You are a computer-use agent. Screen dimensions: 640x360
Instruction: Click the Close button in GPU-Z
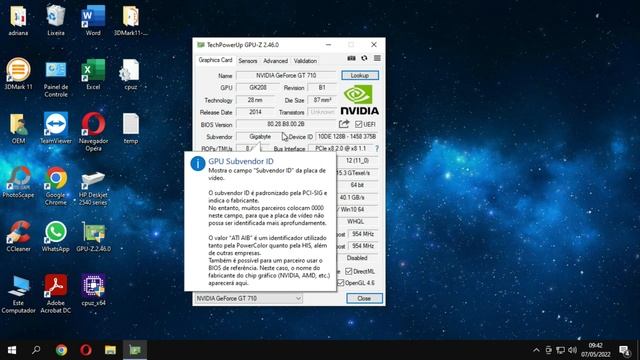[364, 298]
